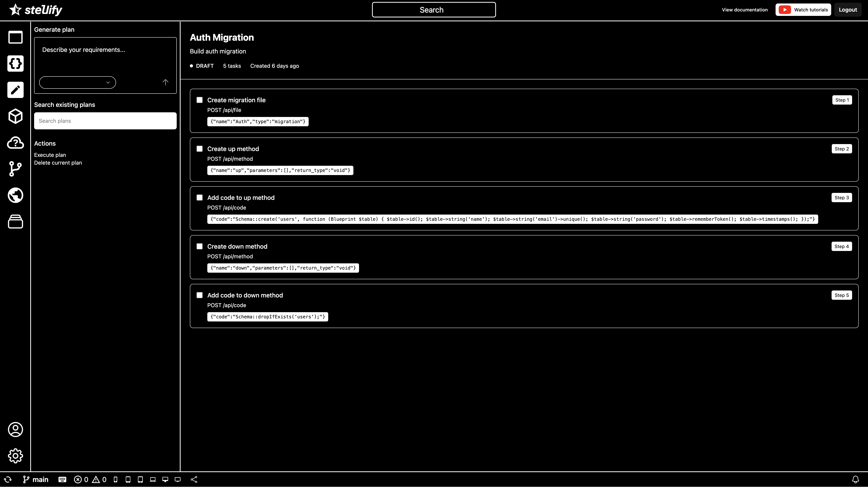The image size is (868, 488).
Task: Open the notifications bell icon
Action: tap(855, 479)
